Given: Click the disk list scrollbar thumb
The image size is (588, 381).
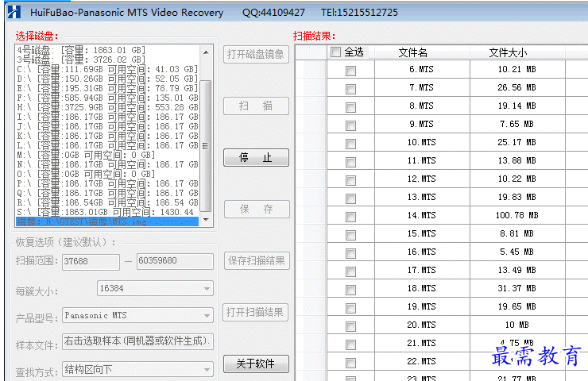Looking at the screenshot, I should tap(206, 146).
